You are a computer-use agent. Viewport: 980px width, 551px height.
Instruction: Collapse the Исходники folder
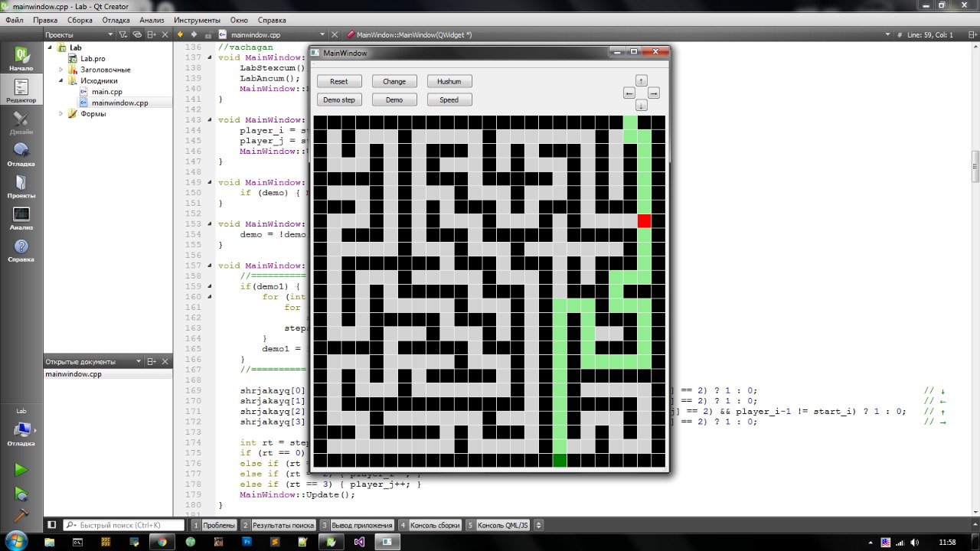point(61,80)
